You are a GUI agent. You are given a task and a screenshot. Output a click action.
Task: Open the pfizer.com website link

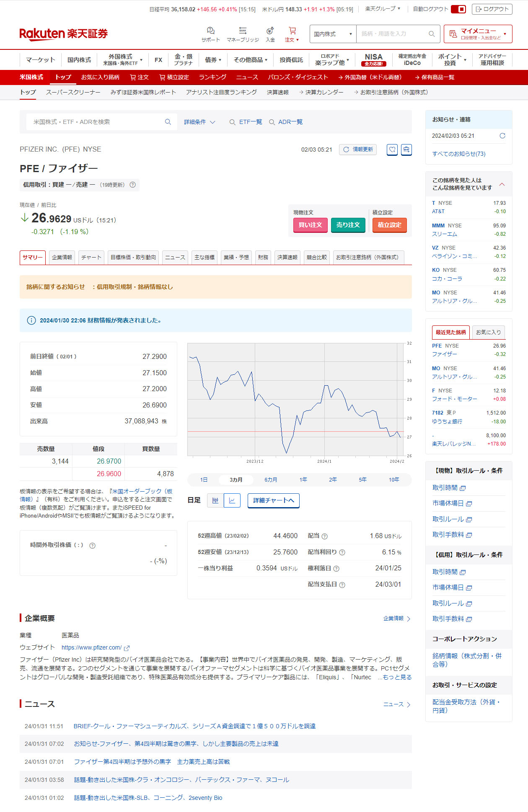point(91,647)
